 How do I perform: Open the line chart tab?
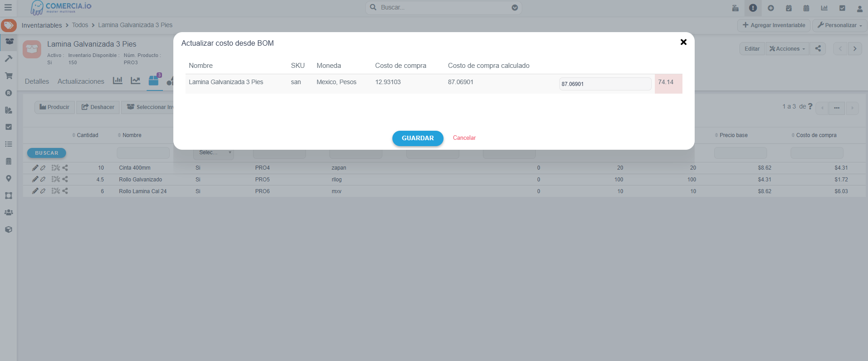tap(135, 81)
